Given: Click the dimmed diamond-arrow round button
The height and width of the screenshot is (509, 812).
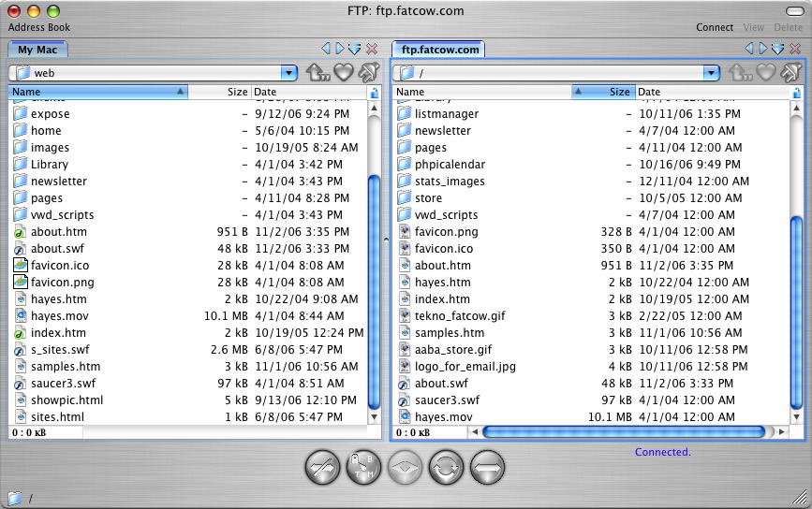Looking at the screenshot, I should pyautogui.click(x=405, y=467).
